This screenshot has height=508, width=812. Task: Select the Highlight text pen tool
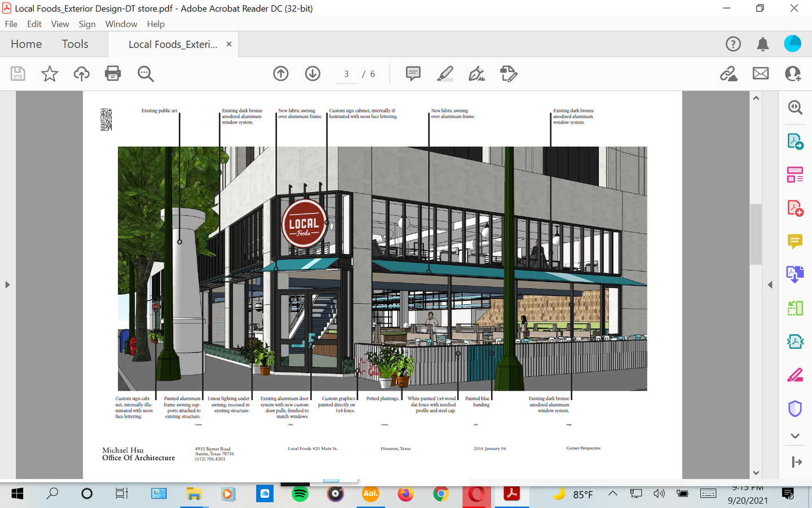445,73
